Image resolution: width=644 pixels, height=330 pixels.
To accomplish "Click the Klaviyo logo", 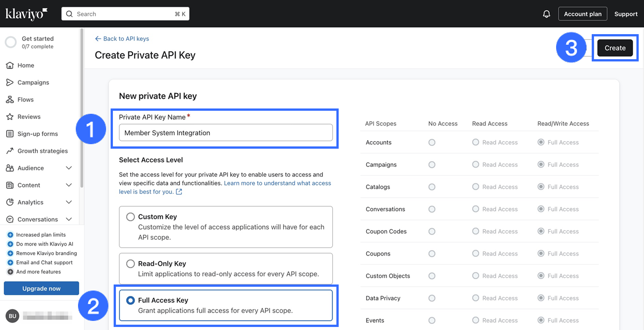I will pos(26,14).
